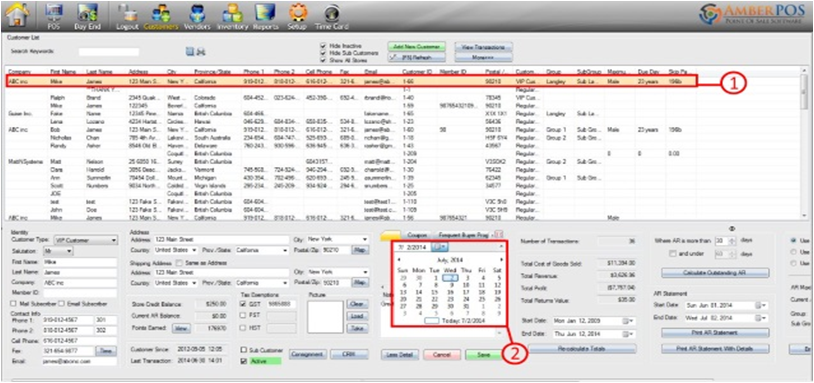Sort list by Customer ID column

click(x=417, y=72)
